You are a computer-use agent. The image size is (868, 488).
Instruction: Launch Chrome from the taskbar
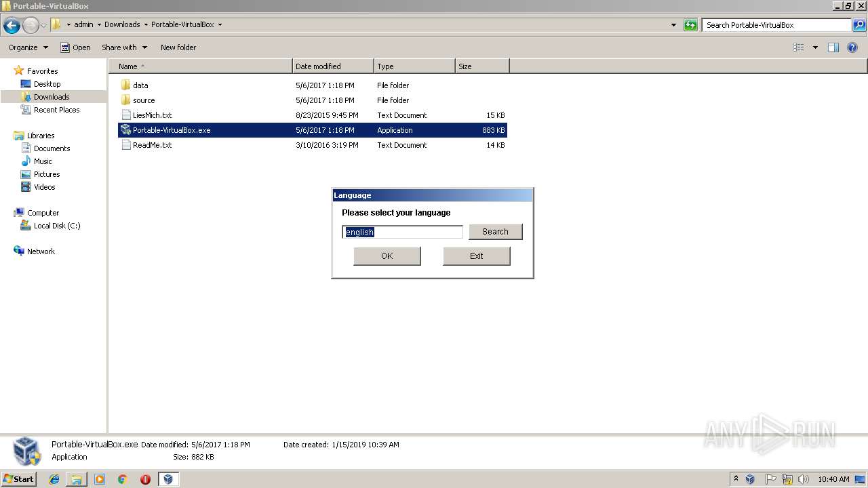click(123, 479)
